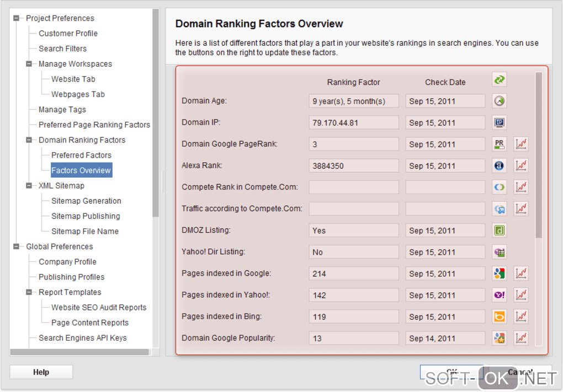The image size is (563, 392).
Task: Open Company Profile under Global Preferences
Action: 67,262
